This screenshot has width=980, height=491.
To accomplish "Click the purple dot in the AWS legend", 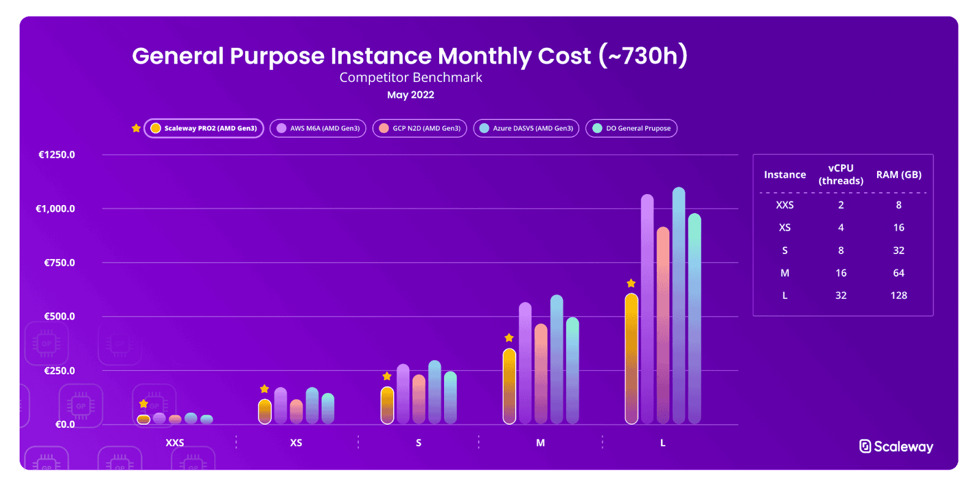I will tap(281, 128).
